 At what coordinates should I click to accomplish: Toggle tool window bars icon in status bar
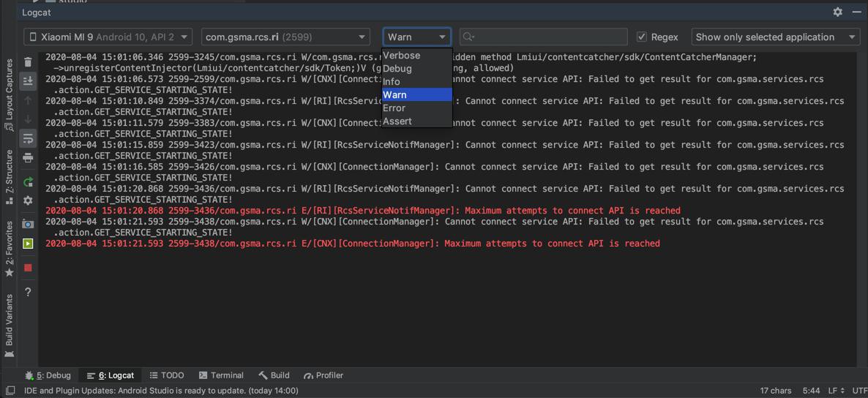pyautogui.click(x=10, y=391)
